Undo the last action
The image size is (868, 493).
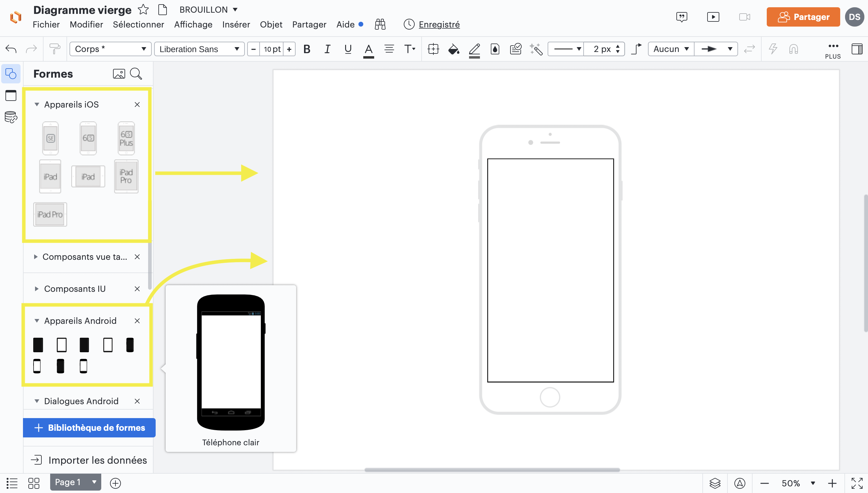[x=11, y=49]
